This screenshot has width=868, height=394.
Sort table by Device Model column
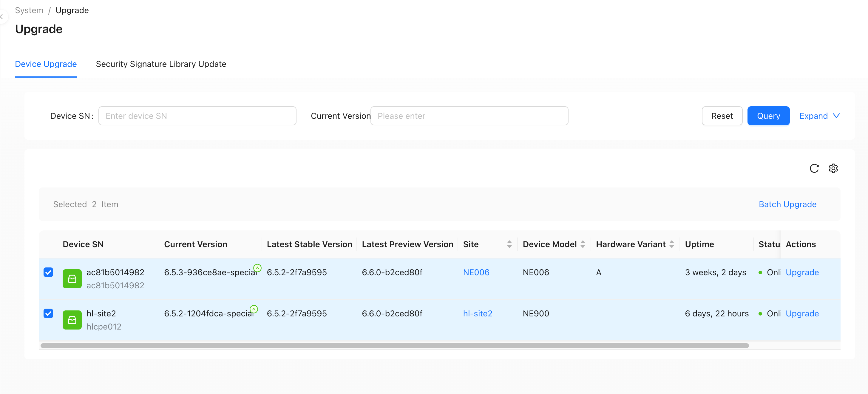click(x=583, y=244)
